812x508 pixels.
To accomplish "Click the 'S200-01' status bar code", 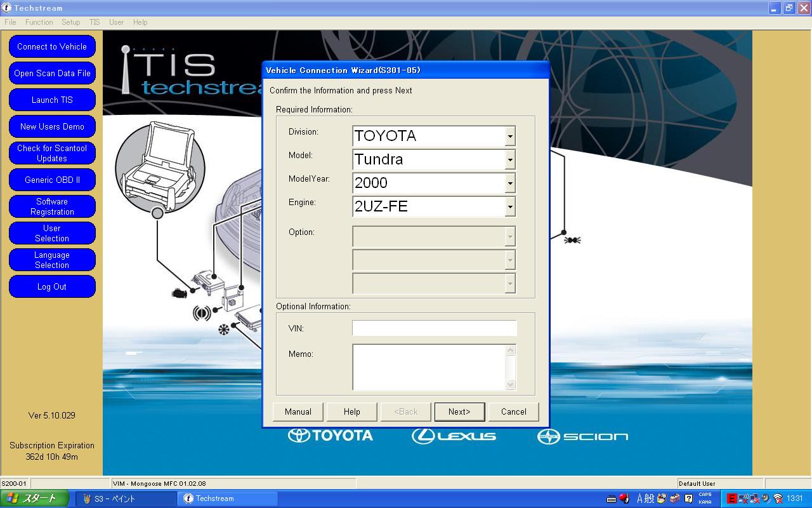I will coord(14,483).
